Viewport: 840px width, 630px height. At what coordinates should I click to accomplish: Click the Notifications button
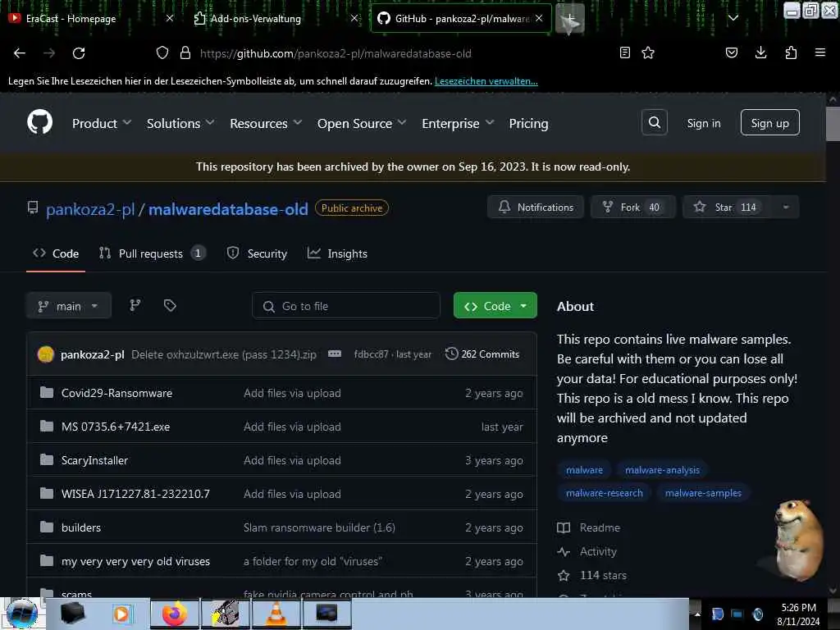(x=536, y=208)
